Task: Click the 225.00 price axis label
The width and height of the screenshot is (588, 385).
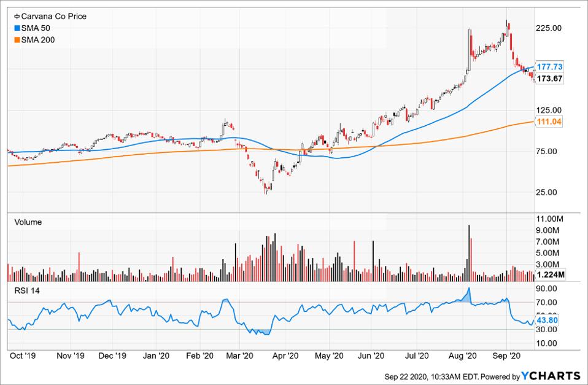Action: tap(550, 28)
